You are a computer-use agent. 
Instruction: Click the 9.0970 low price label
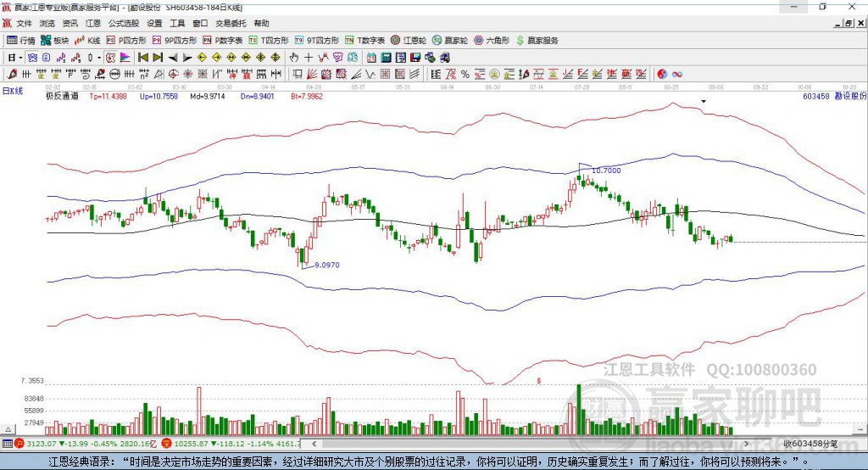point(327,265)
